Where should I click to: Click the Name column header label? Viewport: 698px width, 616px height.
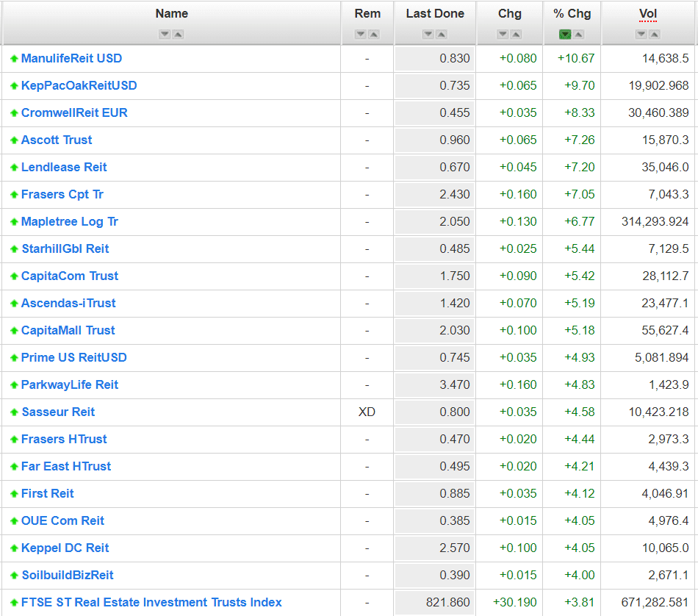pyautogui.click(x=172, y=14)
